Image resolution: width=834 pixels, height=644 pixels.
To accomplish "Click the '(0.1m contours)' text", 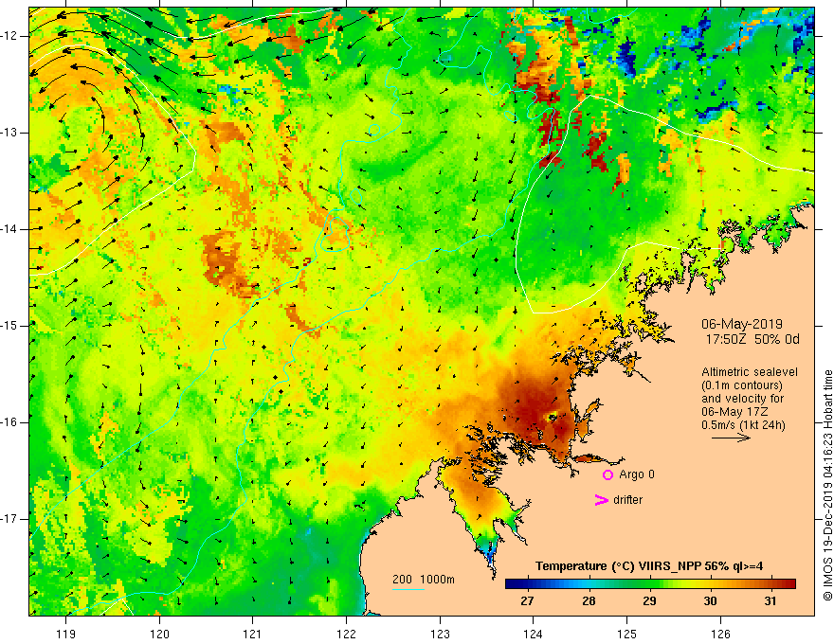I will (741, 385).
